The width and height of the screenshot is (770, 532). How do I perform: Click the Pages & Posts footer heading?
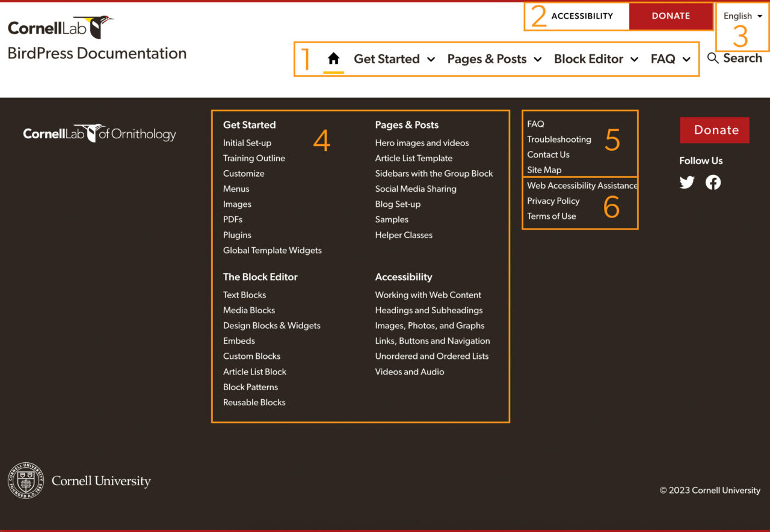[407, 125]
